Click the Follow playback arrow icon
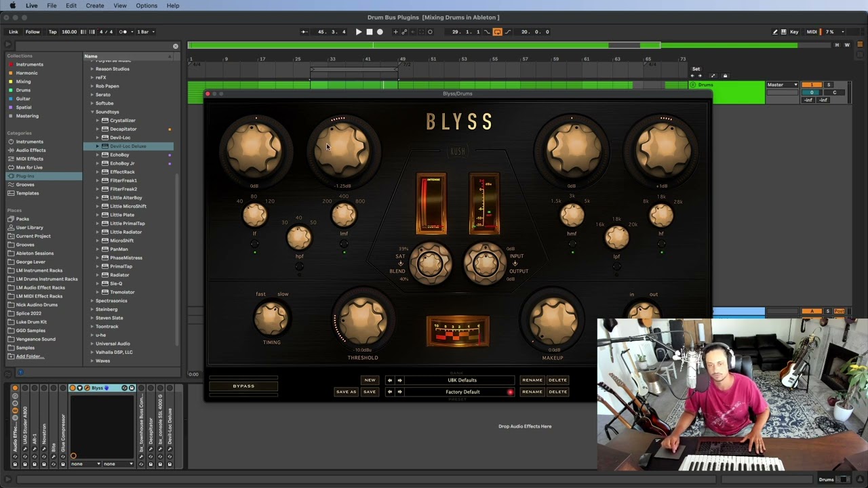Screen dimensions: 868x488 pos(304,32)
